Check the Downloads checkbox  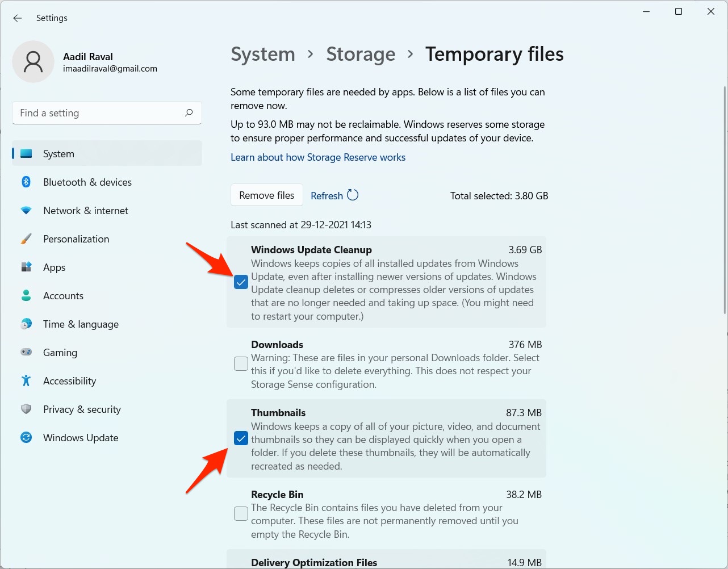(241, 364)
